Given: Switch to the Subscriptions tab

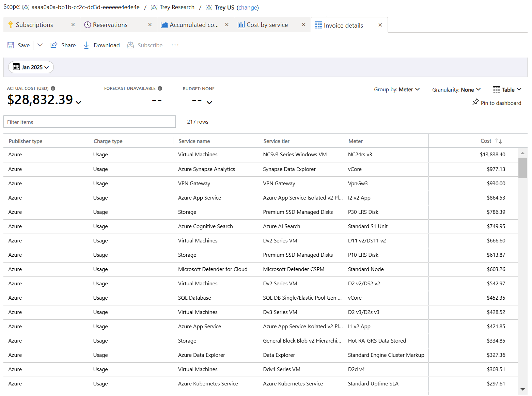Looking at the screenshot, I should tap(34, 25).
